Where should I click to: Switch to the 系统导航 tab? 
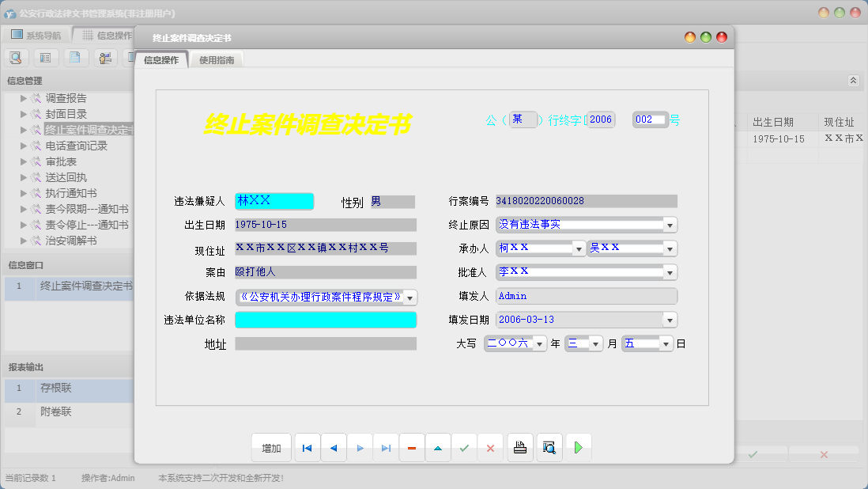point(36,35)
